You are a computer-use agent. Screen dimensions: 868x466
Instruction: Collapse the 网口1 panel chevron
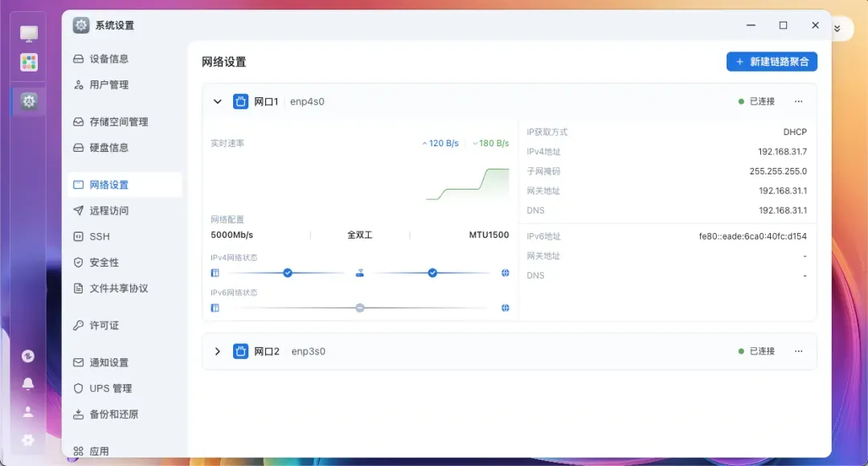(217, 101)
